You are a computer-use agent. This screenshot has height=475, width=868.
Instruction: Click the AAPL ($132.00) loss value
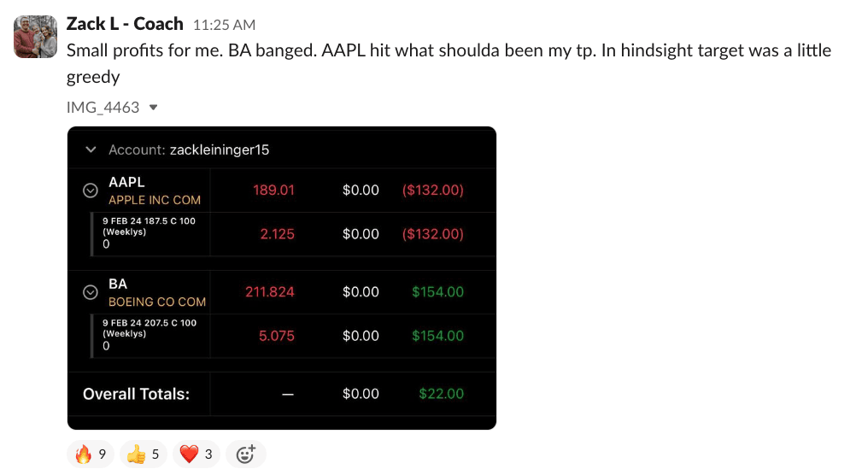(432, 190)
